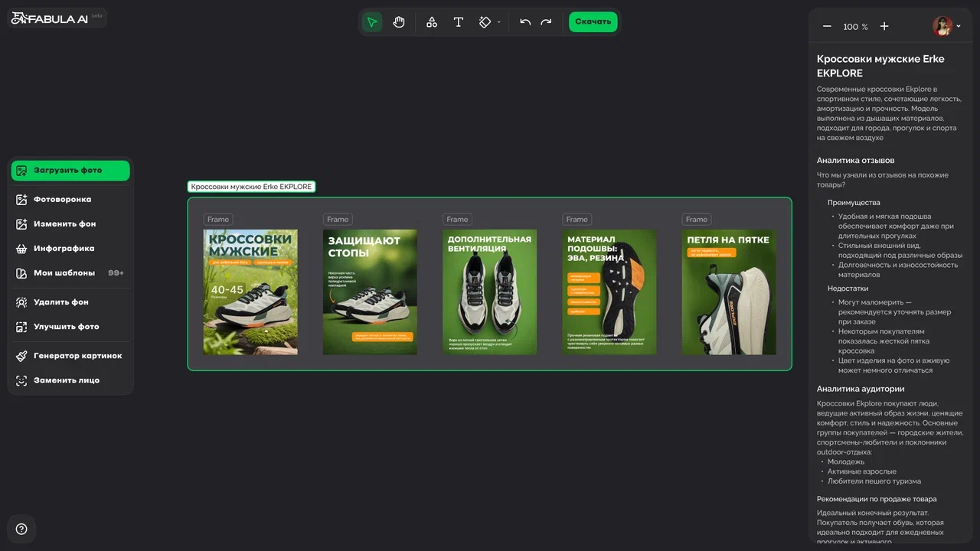The width and height of the screenshot is (980, 551).
Task: Select the Петля на пятке poster thumbnail
Action: coord(729,292)
